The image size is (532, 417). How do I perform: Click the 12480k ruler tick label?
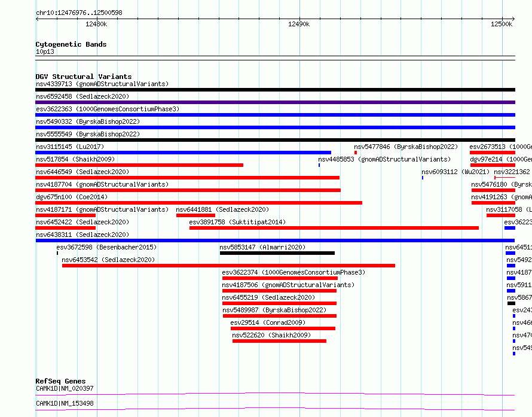(x=96, y=24)
